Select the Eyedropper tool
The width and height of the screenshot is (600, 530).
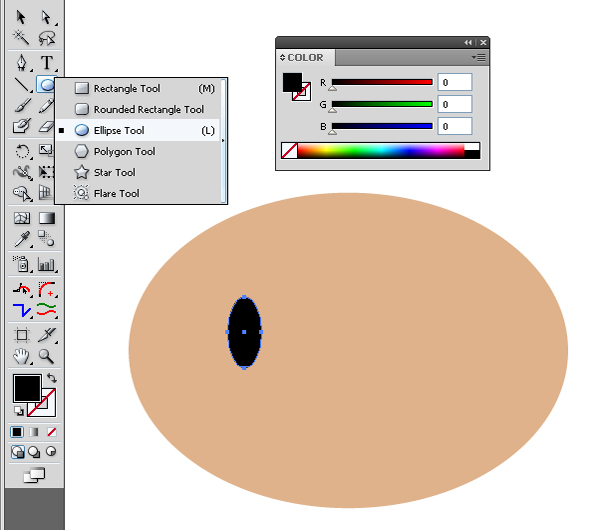22,239
